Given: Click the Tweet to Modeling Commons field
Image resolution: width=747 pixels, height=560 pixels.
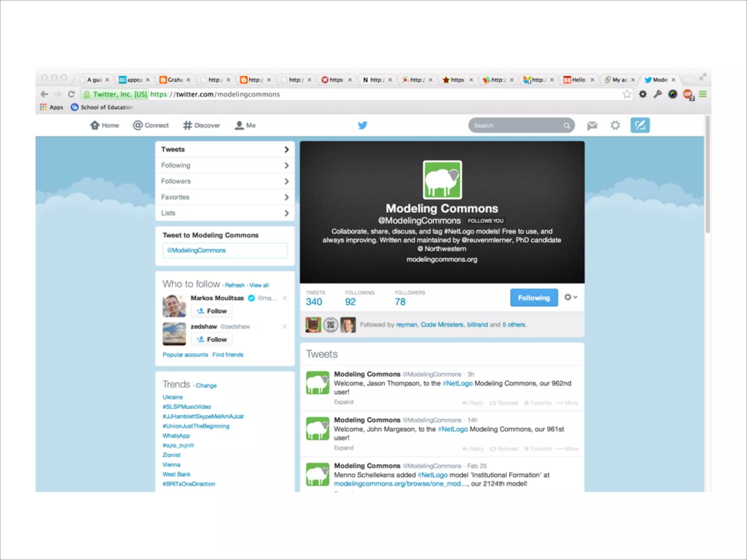Looking at the screenshot, I should click(225, 250).
